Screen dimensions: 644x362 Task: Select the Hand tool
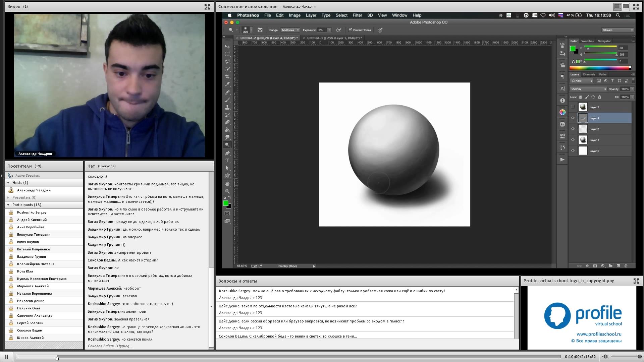227,184
